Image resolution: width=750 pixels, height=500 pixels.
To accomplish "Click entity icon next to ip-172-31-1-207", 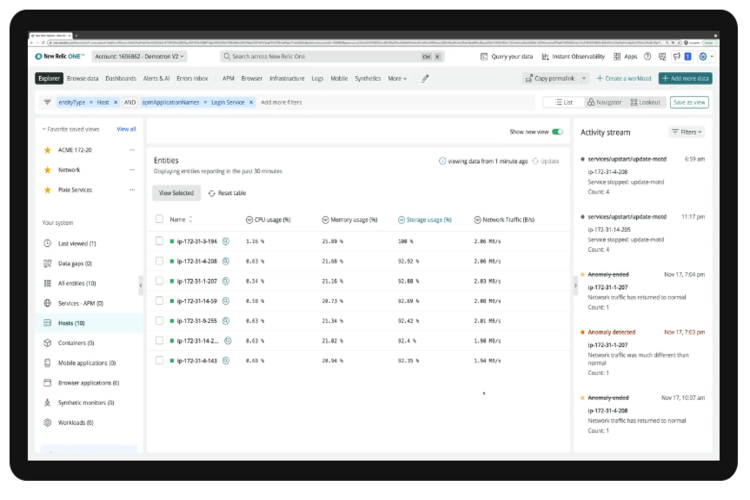I will coord(226,281).
